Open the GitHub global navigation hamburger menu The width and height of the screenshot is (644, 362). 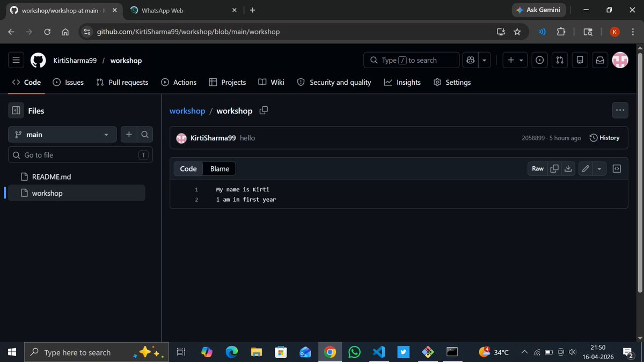pos(16,61)
